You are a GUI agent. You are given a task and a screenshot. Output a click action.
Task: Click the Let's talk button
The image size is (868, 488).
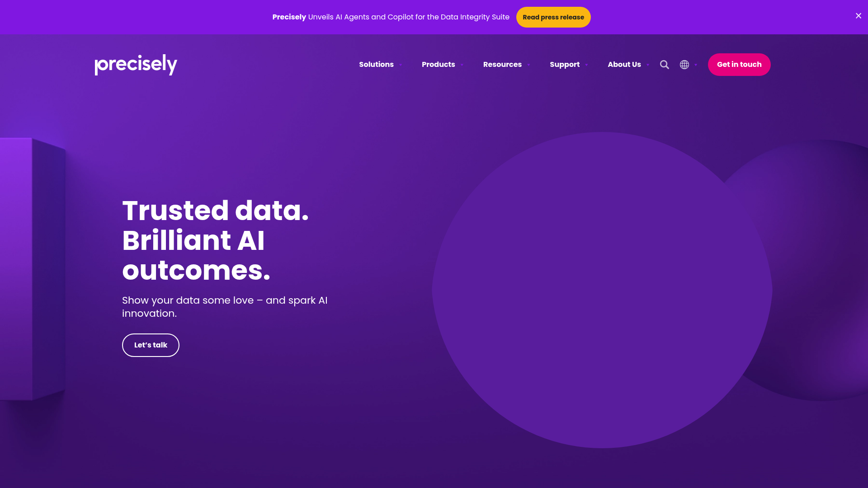pos(151,345)
